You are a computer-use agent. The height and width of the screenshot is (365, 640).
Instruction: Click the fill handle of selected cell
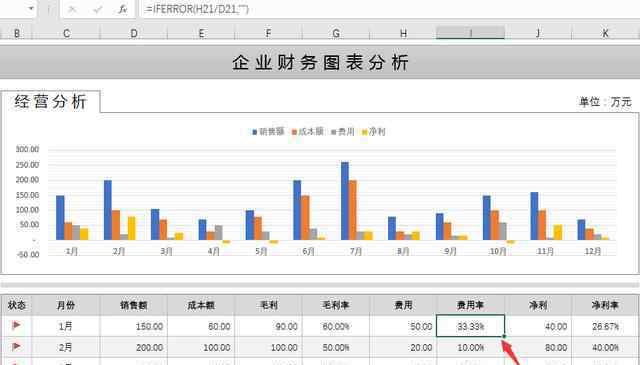504,336
